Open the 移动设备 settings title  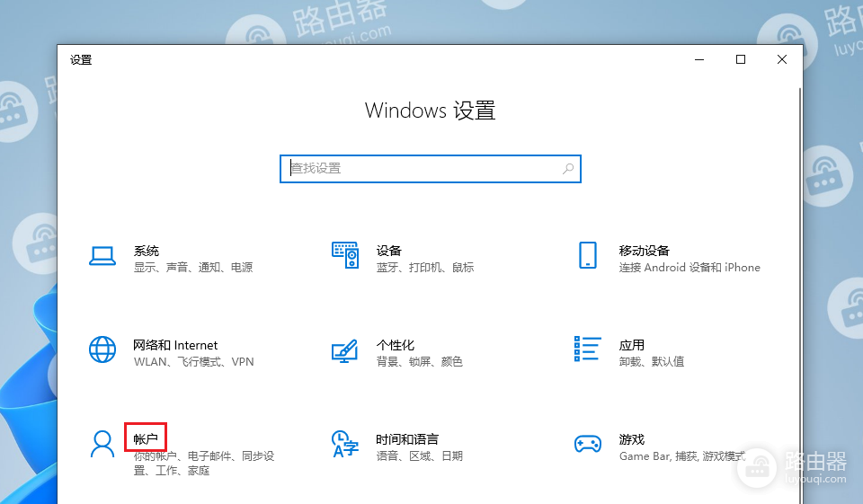(645, 251)
